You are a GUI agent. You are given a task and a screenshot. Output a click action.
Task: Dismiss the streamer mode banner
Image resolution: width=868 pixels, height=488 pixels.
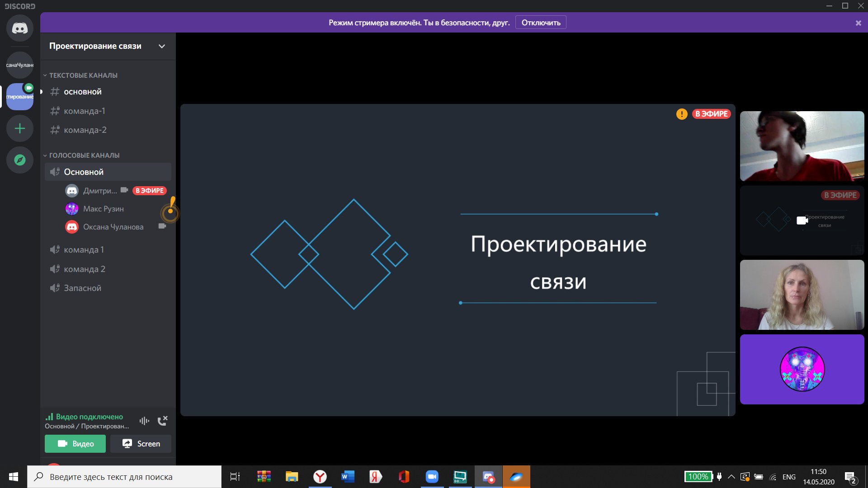point(858,23)
